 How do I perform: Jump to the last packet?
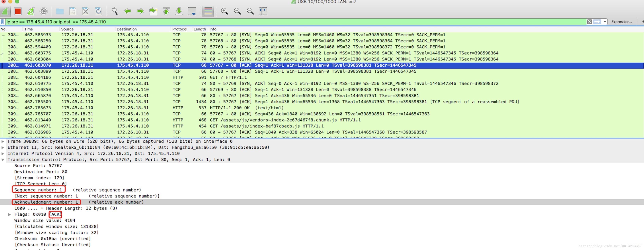tap(179, 11)
